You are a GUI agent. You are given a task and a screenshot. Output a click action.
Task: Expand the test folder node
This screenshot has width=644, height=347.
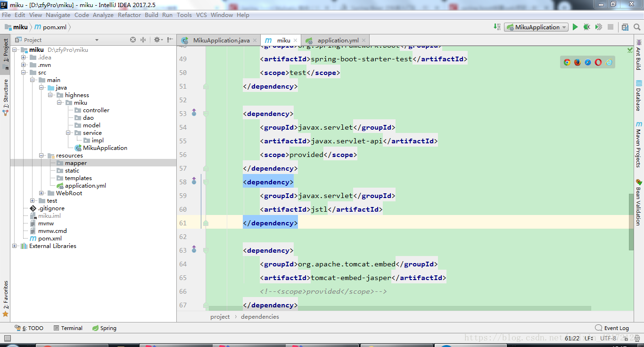point(33,201)
